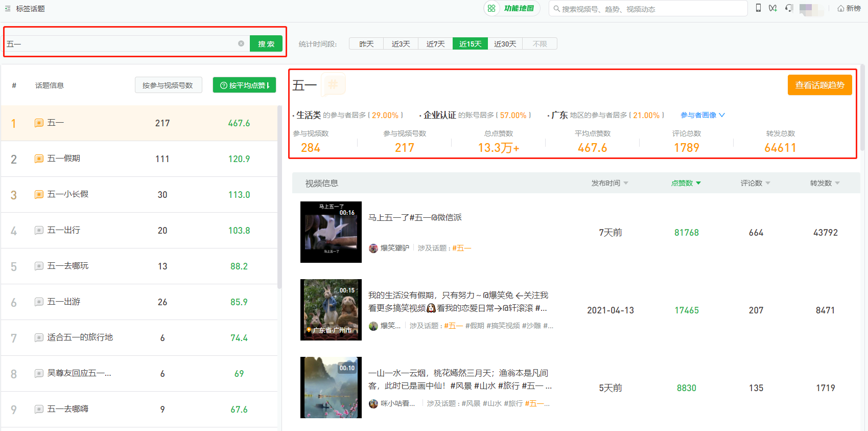Click the question icon on 按平均点赞
Image resolution: width=868 pixels, height=431 pixels.
(223, 85)
